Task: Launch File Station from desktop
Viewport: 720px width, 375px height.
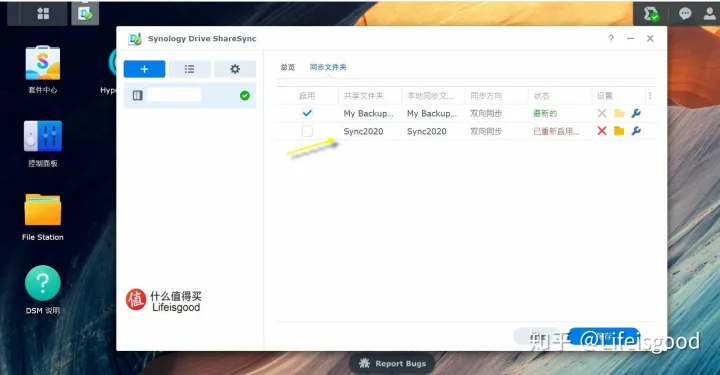Action: point(43,217)
